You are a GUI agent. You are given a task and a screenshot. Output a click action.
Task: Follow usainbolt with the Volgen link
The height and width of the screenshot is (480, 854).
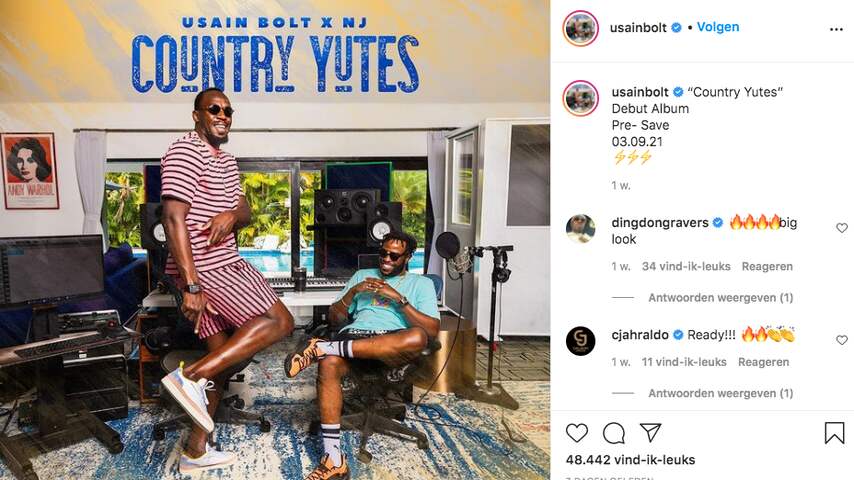718,27
